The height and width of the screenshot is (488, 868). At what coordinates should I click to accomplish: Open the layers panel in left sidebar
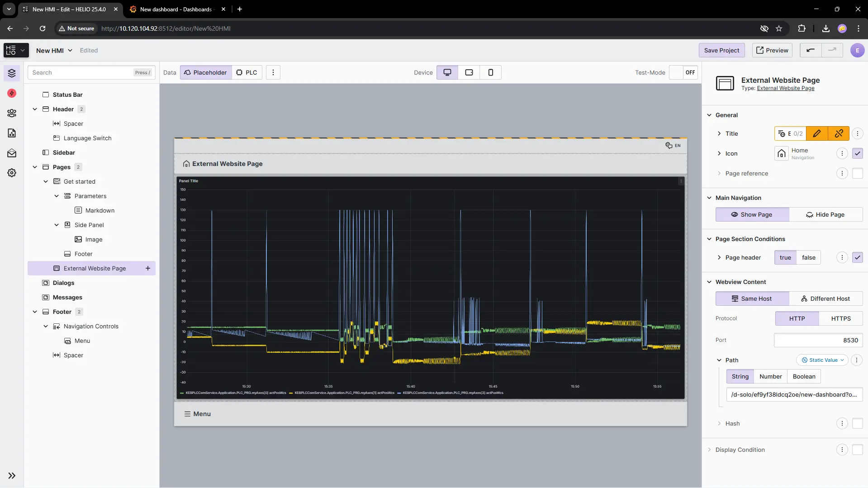(12, 73)
